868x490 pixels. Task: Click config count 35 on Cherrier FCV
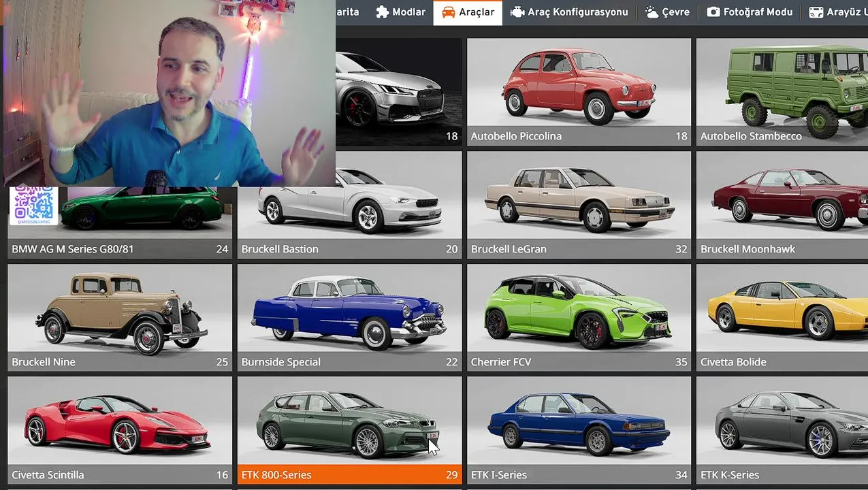(681, 362)
